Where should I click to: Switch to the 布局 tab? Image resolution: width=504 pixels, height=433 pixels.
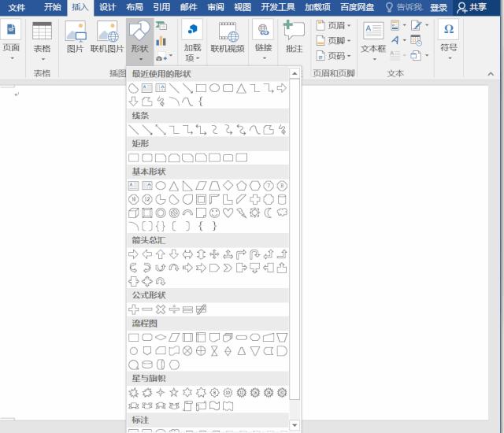(135, 7)
